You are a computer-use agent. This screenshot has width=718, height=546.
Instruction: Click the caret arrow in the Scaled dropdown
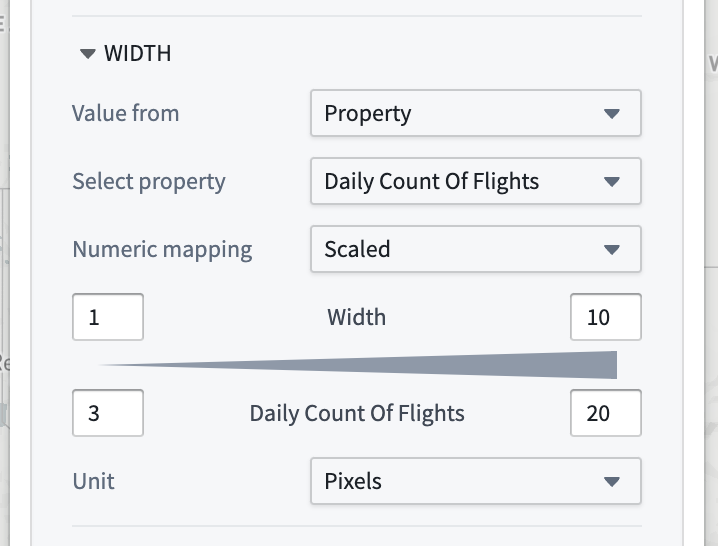coord(612,250)
